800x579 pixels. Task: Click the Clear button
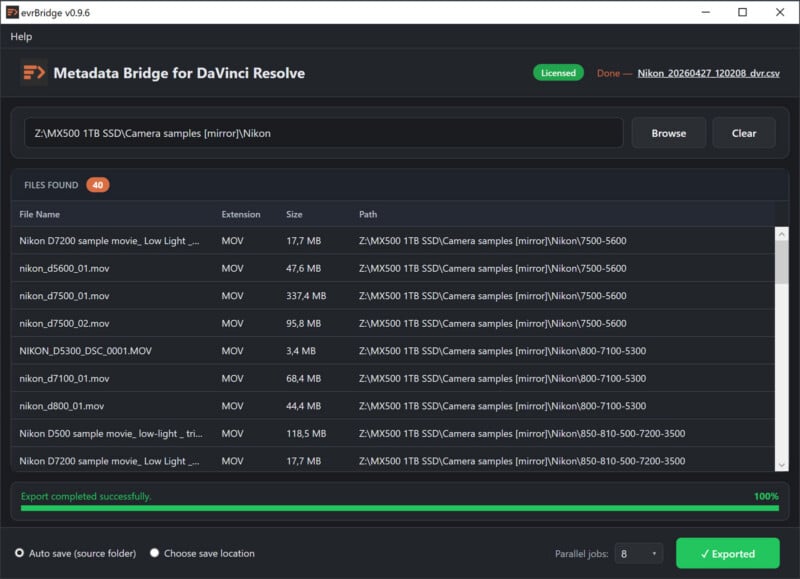point(744,132)
